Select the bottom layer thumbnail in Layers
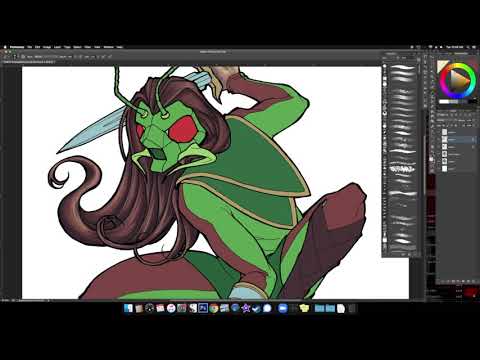Image resolution: width=480 pixels, height=360 pixels. [444, 169]
